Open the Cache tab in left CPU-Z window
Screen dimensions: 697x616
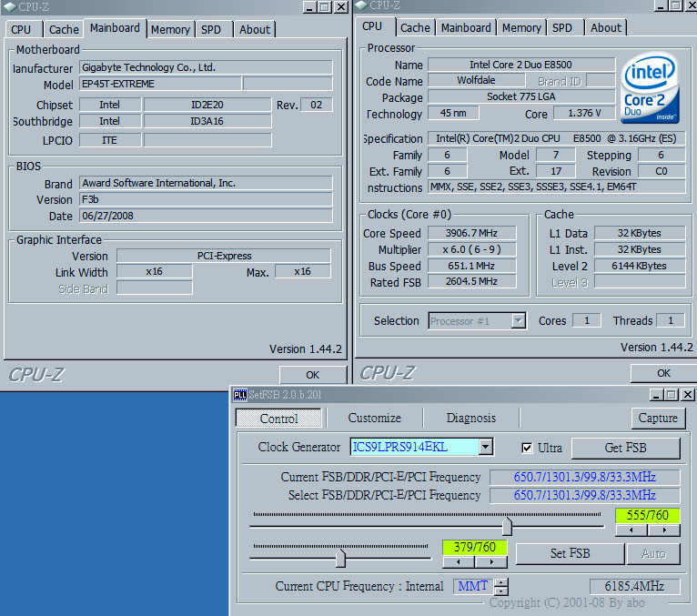click(x=64, y=29)
